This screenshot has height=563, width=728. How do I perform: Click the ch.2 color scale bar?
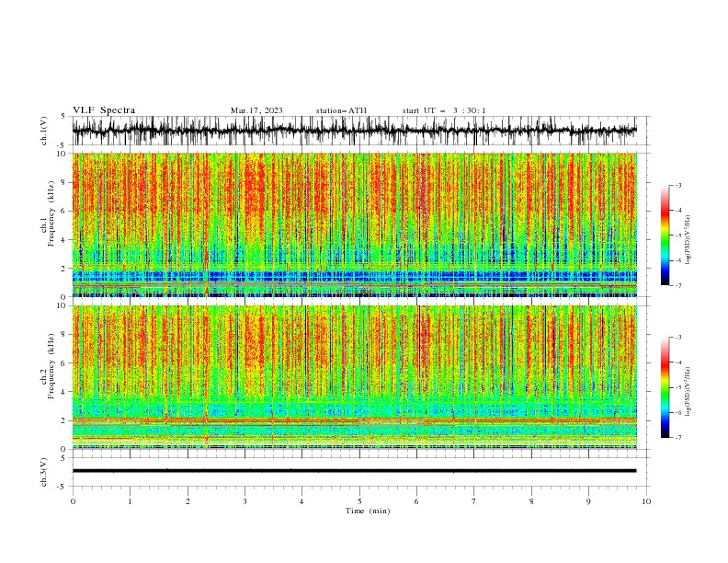(665, 387)
